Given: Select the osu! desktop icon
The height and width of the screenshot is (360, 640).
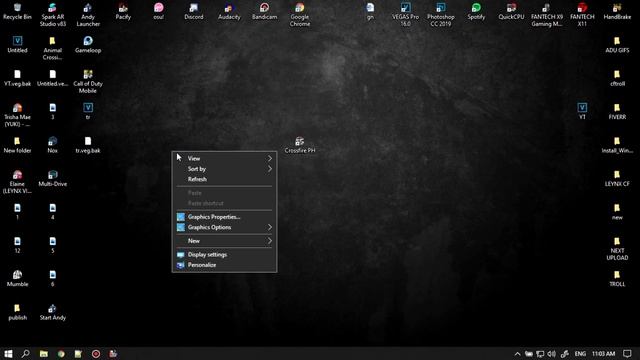Looking at the screenshot, I should 158,11.
